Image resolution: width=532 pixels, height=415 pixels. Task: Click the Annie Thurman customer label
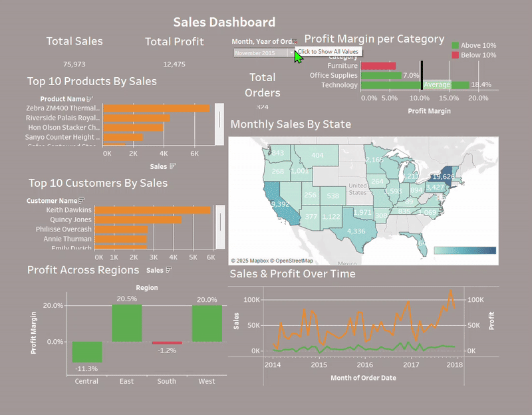click(67, 239)
